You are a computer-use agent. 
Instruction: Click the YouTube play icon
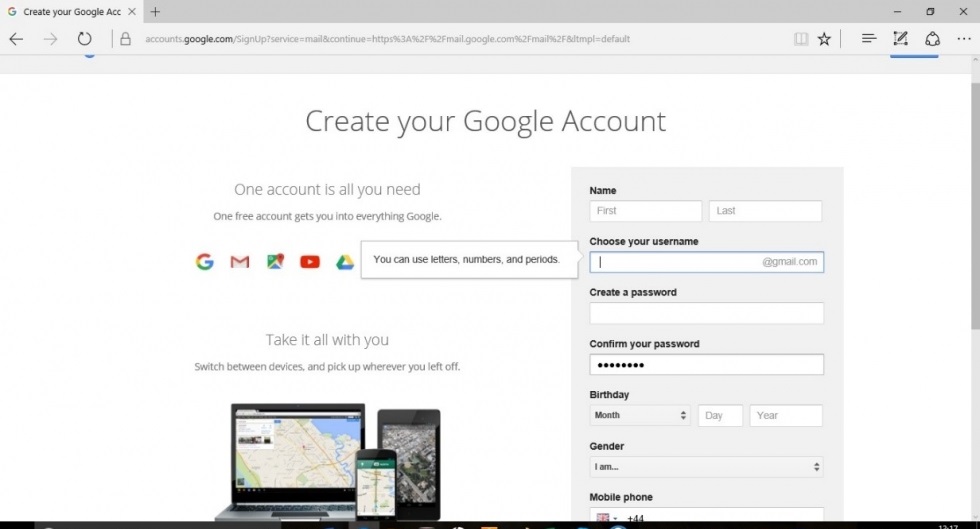click(310, 261)
